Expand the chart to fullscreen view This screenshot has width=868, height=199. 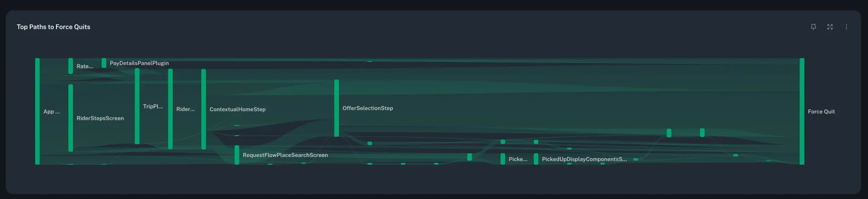point(830,27)
